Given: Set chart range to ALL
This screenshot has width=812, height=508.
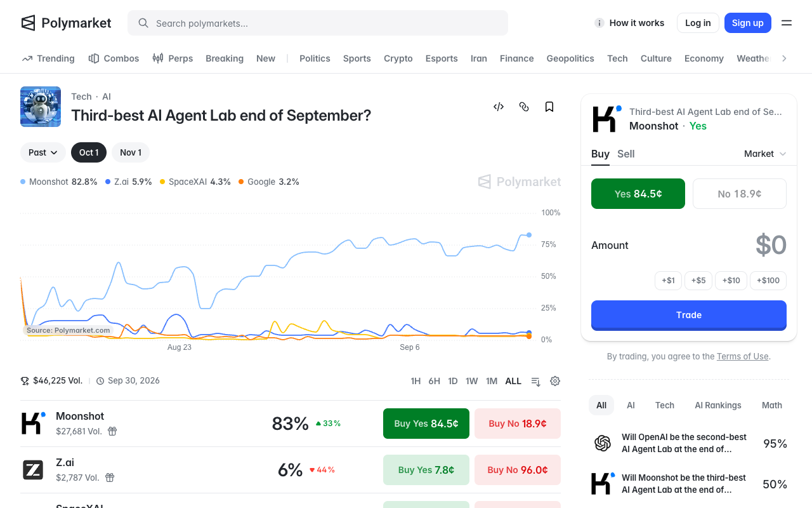Looking at the screenshot, I should coord(513,381).
